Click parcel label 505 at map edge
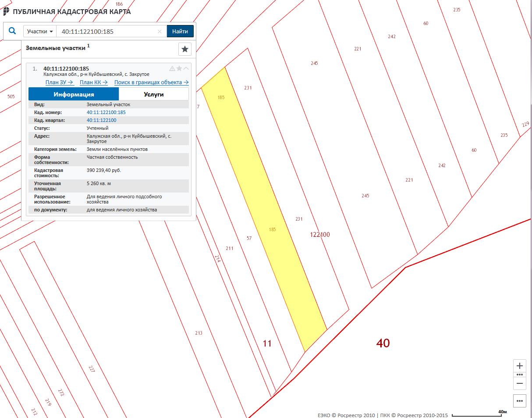This screenshot has width=532, height=418. coord(11,96)
